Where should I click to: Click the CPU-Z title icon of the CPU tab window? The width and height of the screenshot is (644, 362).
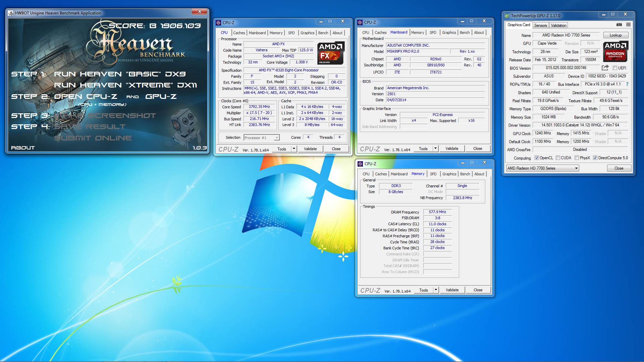pos(218,22)
